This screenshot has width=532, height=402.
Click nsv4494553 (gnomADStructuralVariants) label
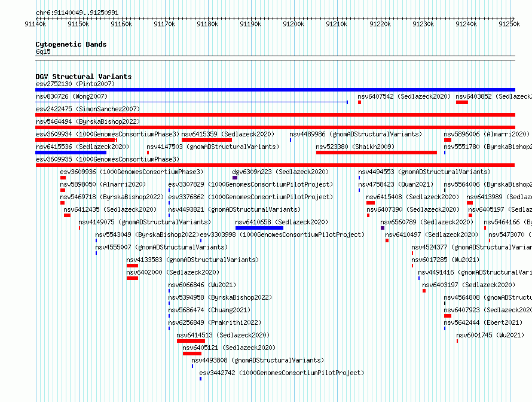pyautogui.click(x=424, y=172)
